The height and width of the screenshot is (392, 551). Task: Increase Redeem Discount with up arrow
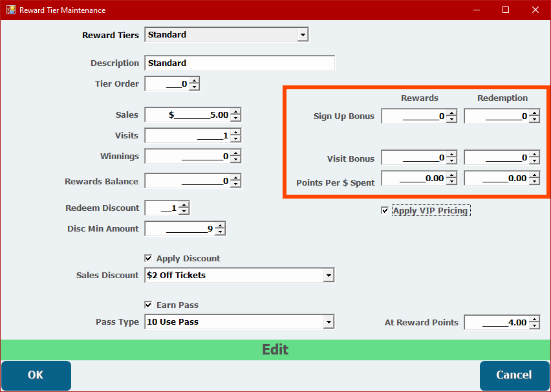pos(184,204)
